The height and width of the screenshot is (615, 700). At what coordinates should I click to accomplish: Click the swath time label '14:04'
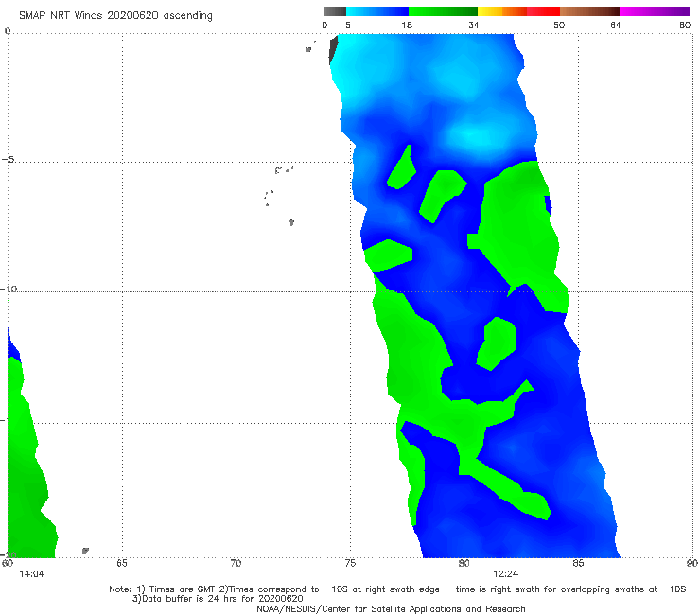(x=32, y=574)
